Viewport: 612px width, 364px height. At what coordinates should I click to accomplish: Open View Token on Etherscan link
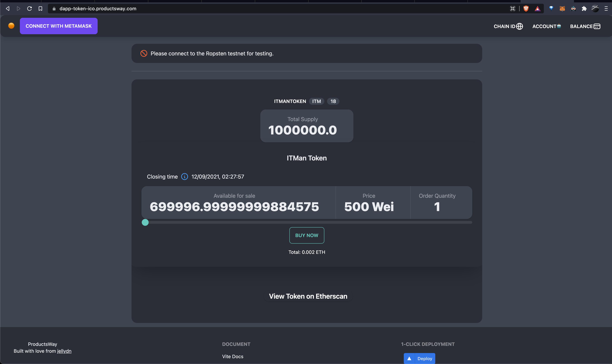click(308, 296)
